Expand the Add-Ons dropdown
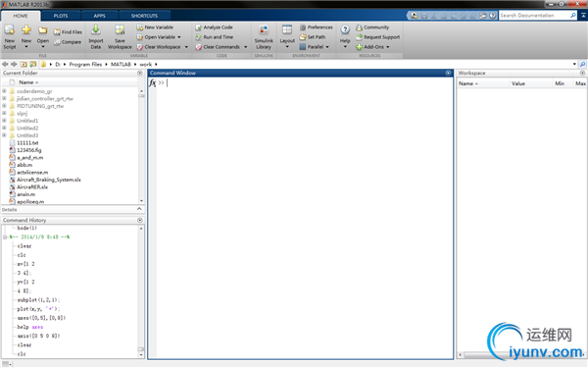This screenshot has width=588, height=368. tap(388, 47)
